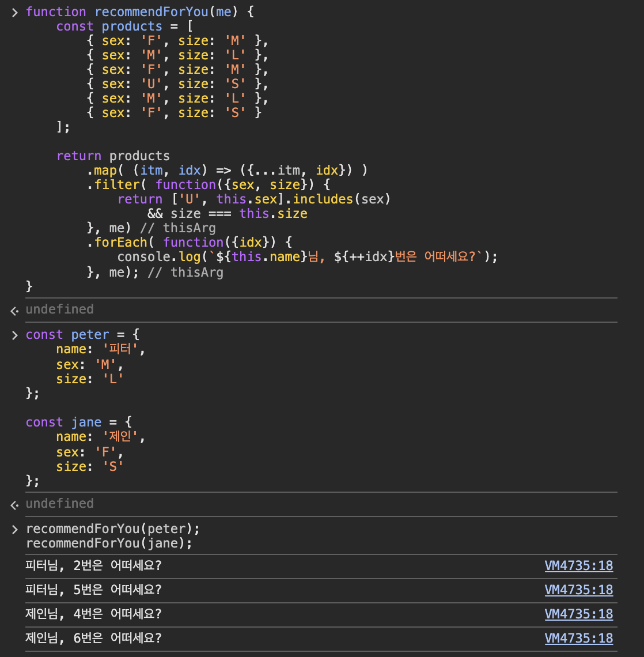Click jane's name: '제인' property
This screenshot has height=657, width=644.
100,437
